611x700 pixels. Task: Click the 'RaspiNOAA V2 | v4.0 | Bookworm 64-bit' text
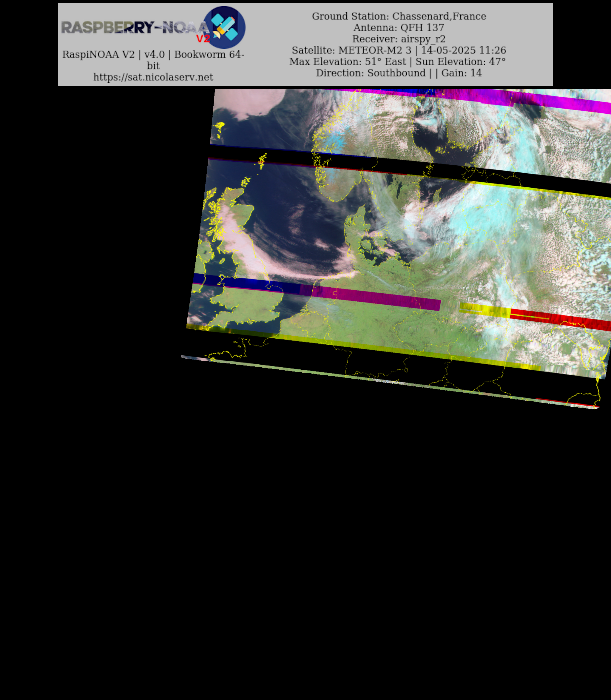[x=153, y=60]
